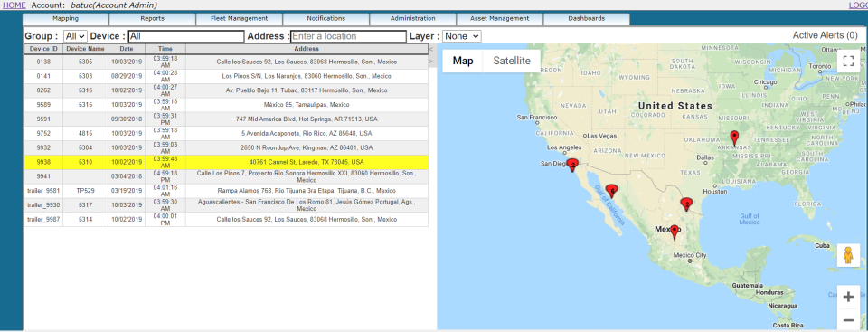Switch map to Satellite view
868x332 pixels.
pyautogui.click(x=512, y=61)
